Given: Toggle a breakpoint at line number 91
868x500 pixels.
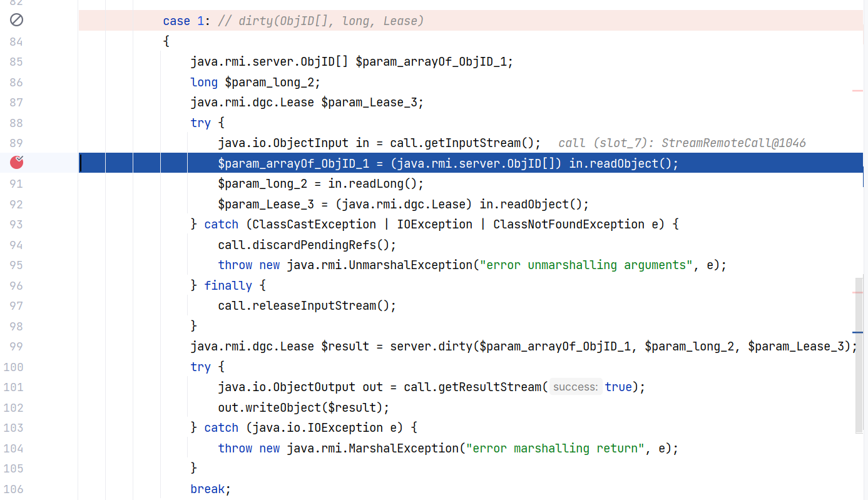Looking at the screenshot, I should pyautogui.click(x=17, y=184).
